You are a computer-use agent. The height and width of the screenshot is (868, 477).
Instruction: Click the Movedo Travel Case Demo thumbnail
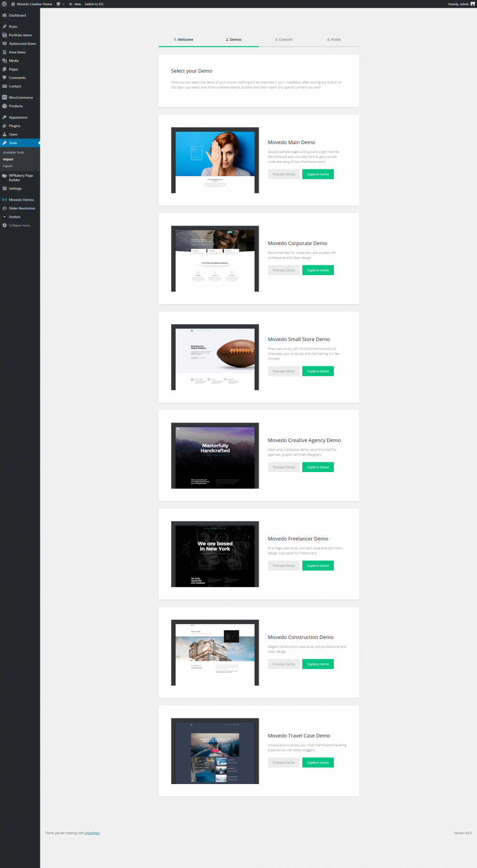click(215, 751)
